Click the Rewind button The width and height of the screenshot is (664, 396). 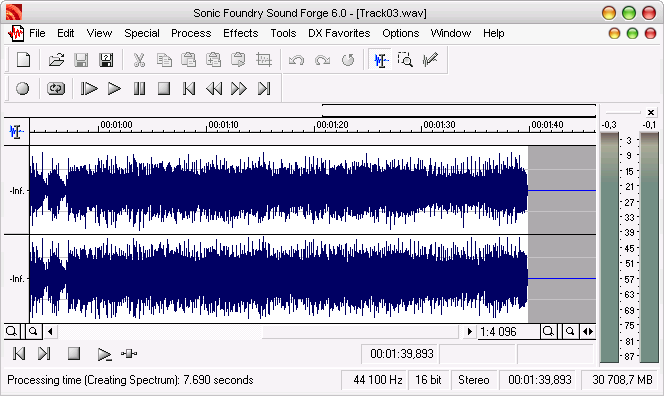214,89
